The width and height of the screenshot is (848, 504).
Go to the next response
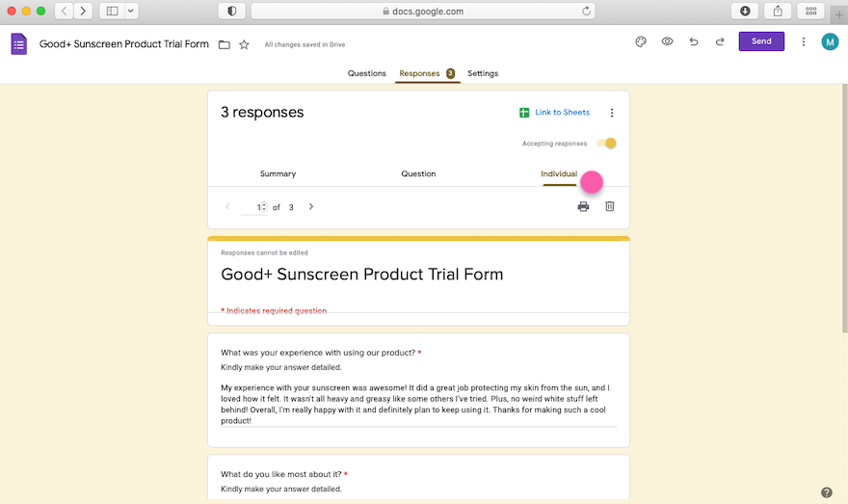pos(310,207)
